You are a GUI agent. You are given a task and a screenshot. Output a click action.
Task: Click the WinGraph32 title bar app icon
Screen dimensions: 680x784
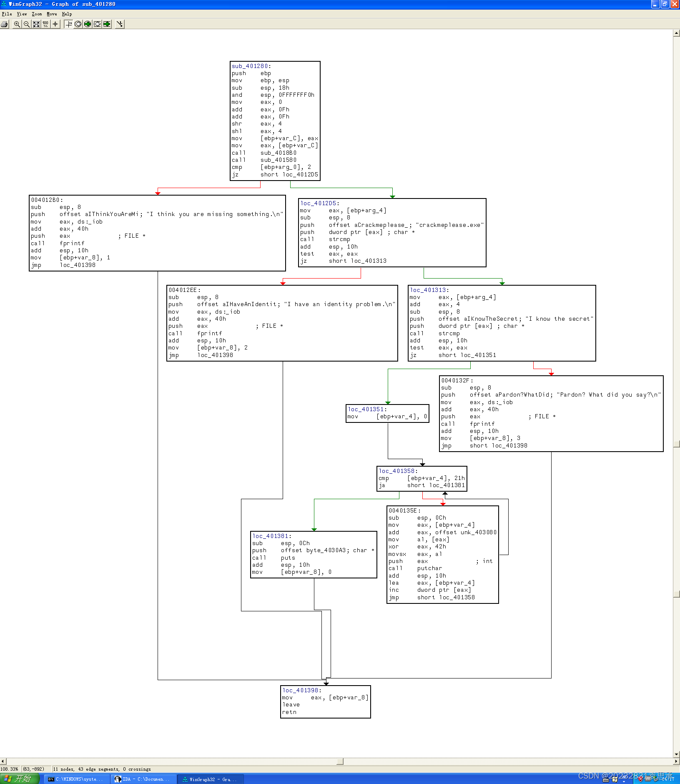[4, 4]
